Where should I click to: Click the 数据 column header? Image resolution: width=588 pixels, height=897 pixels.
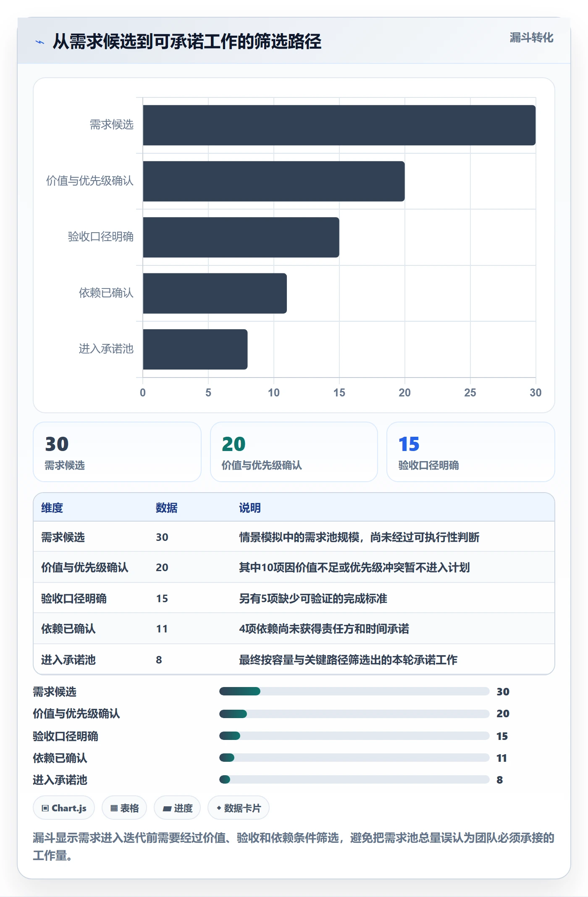click(167, 508)
